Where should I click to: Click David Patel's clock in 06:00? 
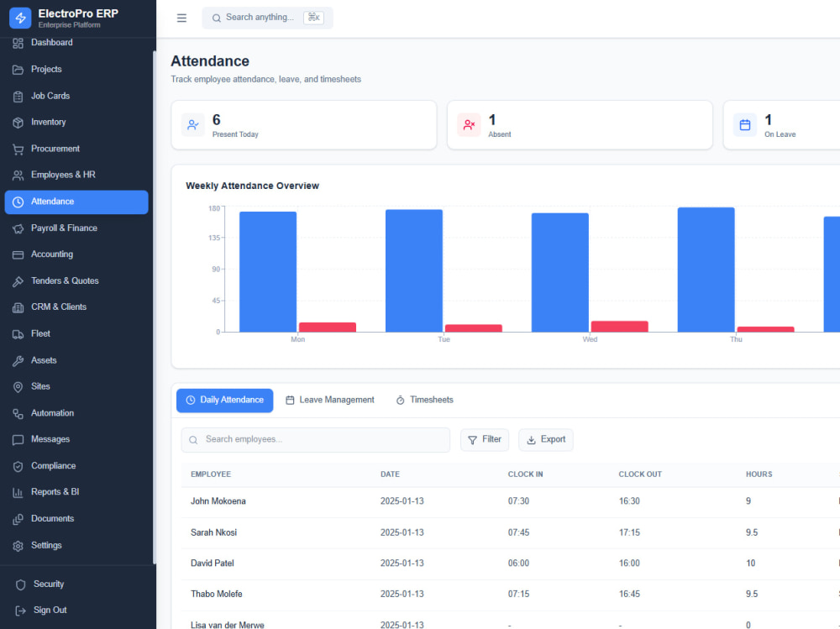pyautogui.click(x=518, y=563)
